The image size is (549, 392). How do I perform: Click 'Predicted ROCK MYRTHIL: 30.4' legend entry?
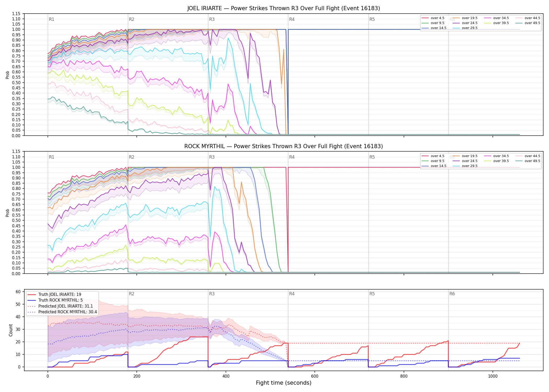click(x=62, y=312)
